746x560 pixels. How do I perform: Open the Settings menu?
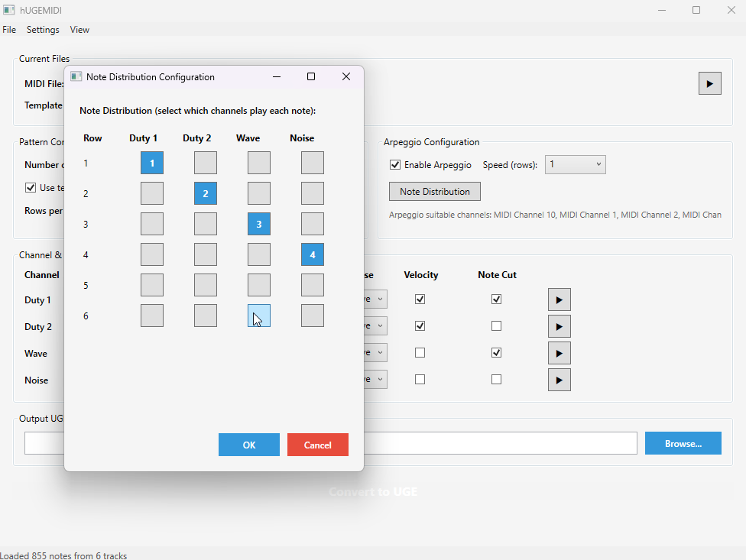43,30
